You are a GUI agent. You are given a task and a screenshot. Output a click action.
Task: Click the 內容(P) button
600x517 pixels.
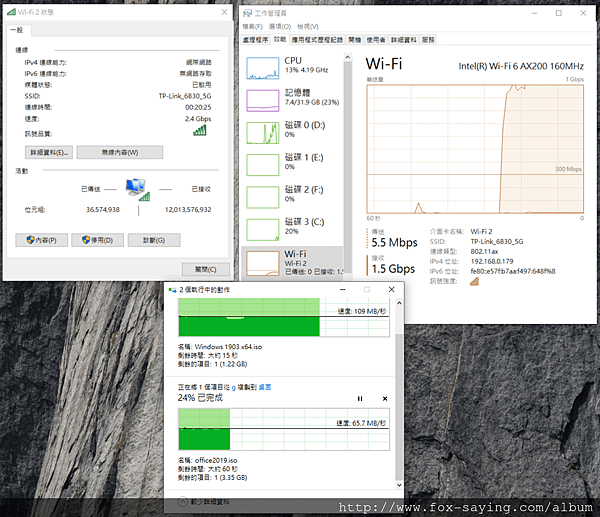click(x=42, y=240)
